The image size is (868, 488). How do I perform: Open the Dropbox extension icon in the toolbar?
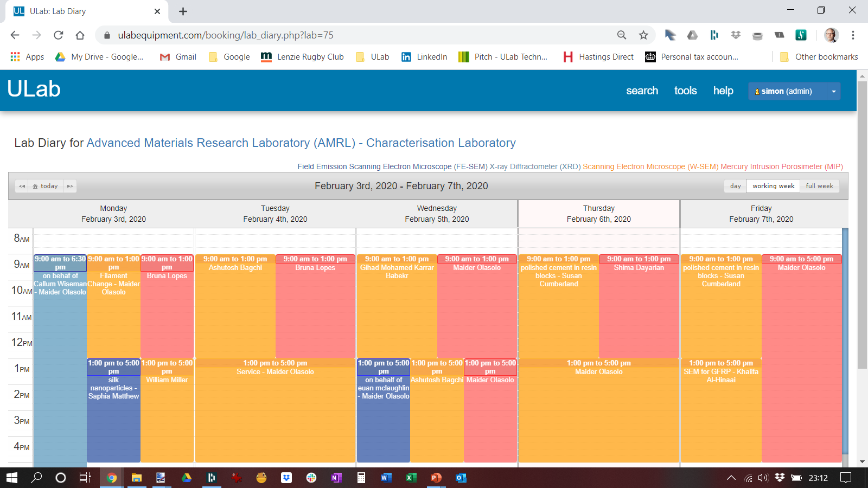tap(736, 35)
